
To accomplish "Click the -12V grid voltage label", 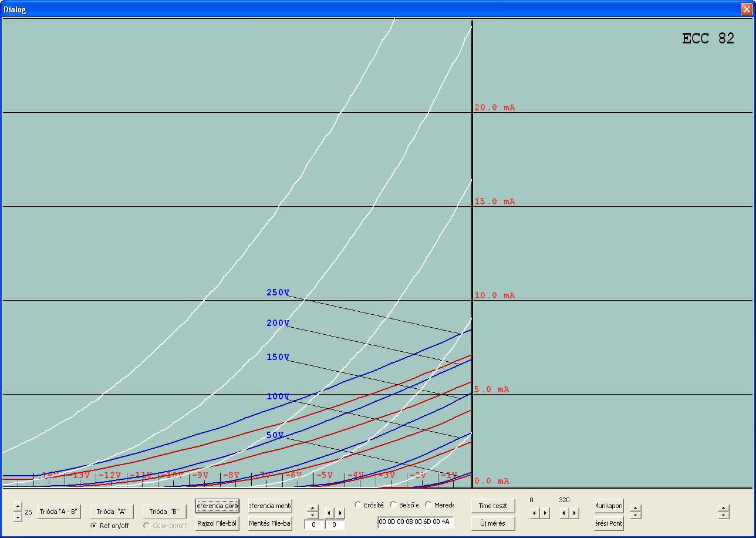I will pyautogui.click(x=110, y=475).
